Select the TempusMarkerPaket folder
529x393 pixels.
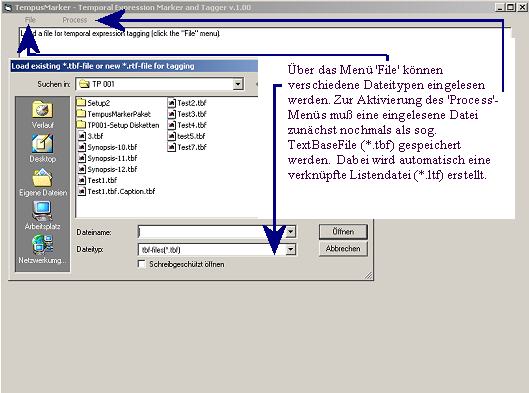tap(114, 114)
